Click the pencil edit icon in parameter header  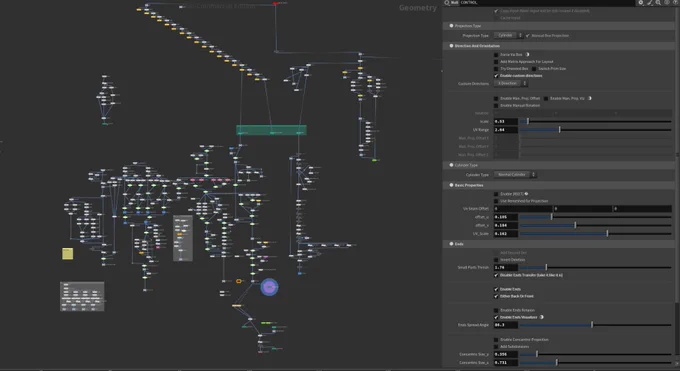click(650, 3)
